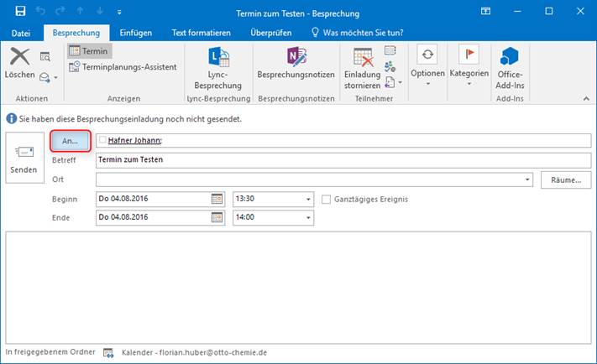
Task: Tick the Ganztägiges Ereignis checkbox
Action: pos(326,200)
